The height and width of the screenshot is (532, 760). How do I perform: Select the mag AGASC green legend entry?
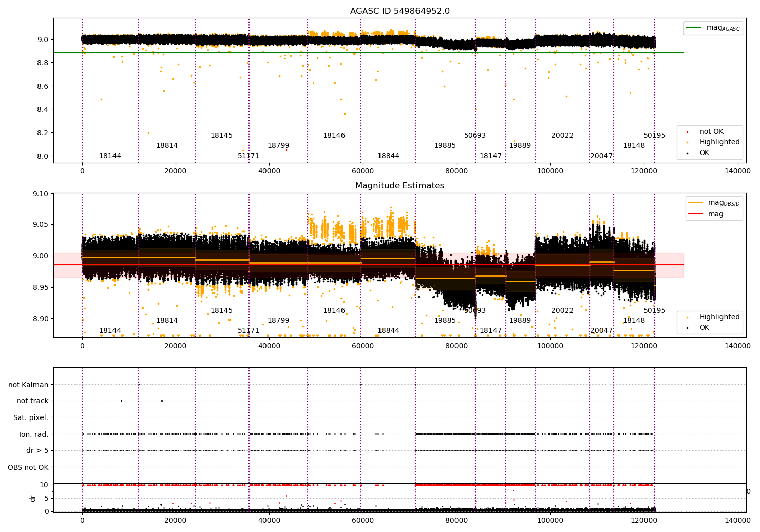[713, 28]
